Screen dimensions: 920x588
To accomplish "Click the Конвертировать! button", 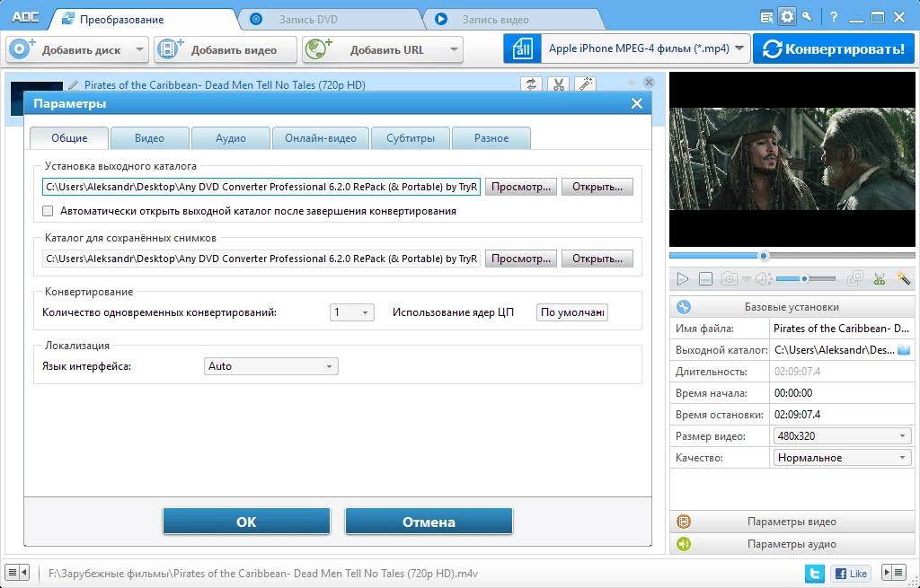I will (834, 48).
